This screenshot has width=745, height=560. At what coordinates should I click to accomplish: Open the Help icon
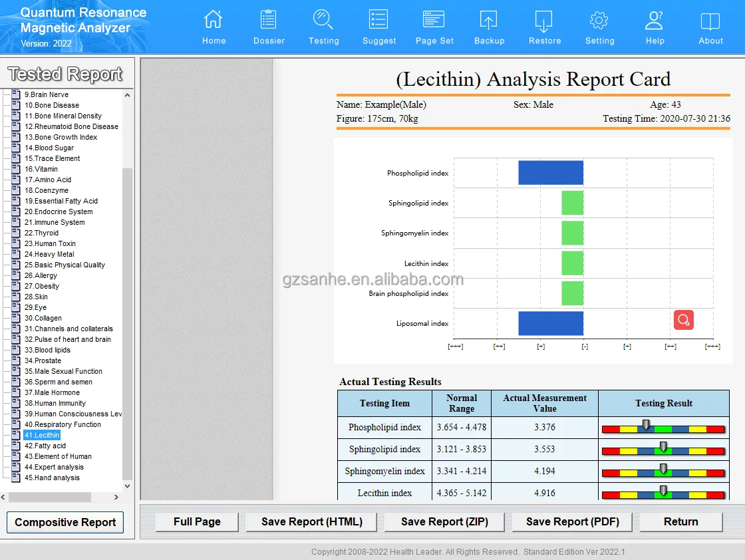coord(655,21)
